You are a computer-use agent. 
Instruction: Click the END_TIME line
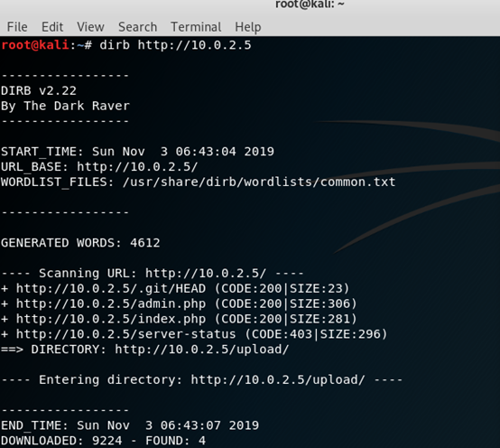point(130,425)
